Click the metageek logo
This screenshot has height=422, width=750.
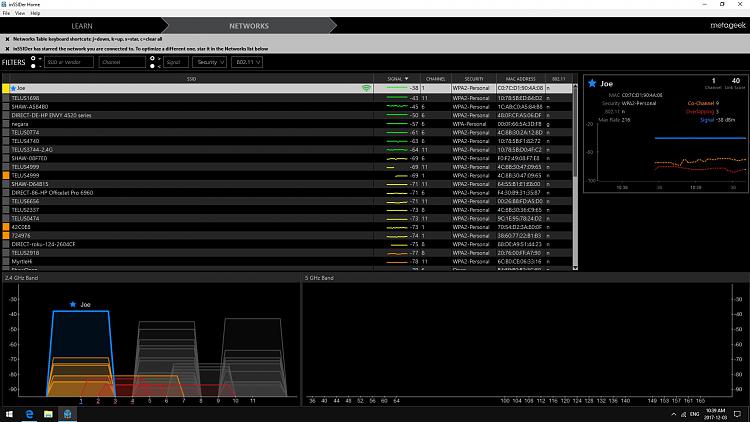click(x=728, y=25)
